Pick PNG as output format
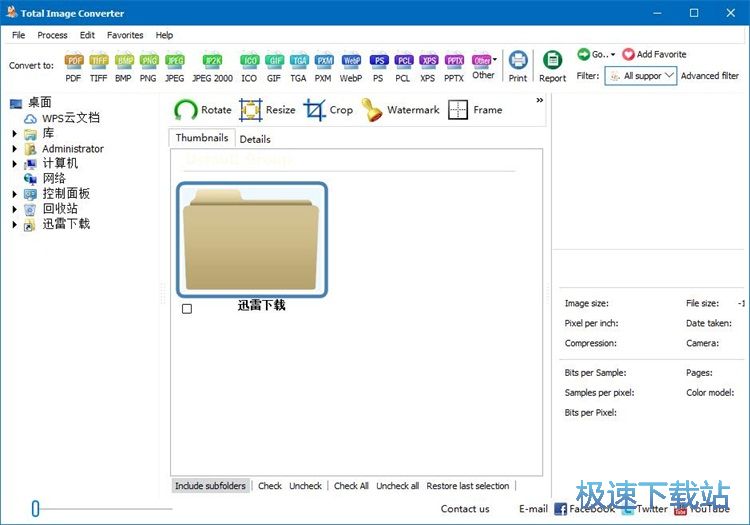 148,67
